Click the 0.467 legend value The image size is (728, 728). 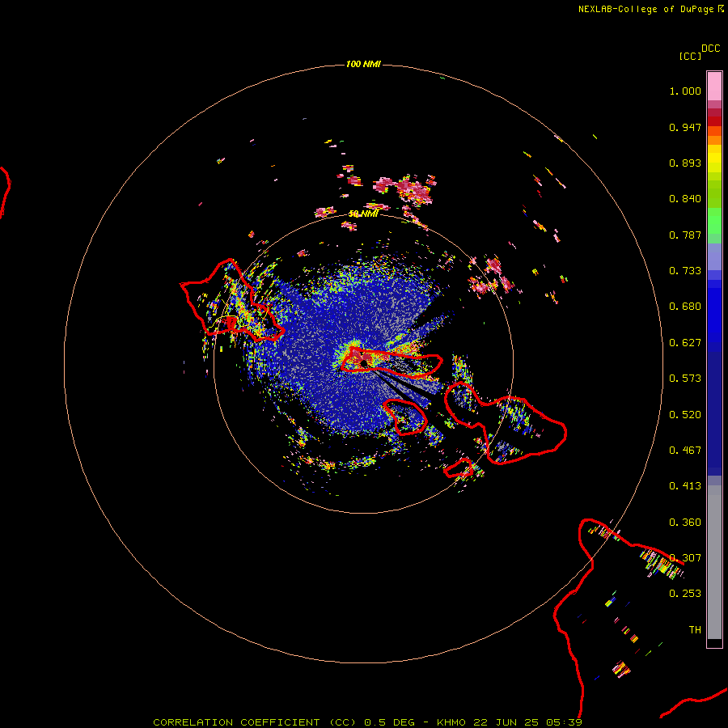click(685, 451)
